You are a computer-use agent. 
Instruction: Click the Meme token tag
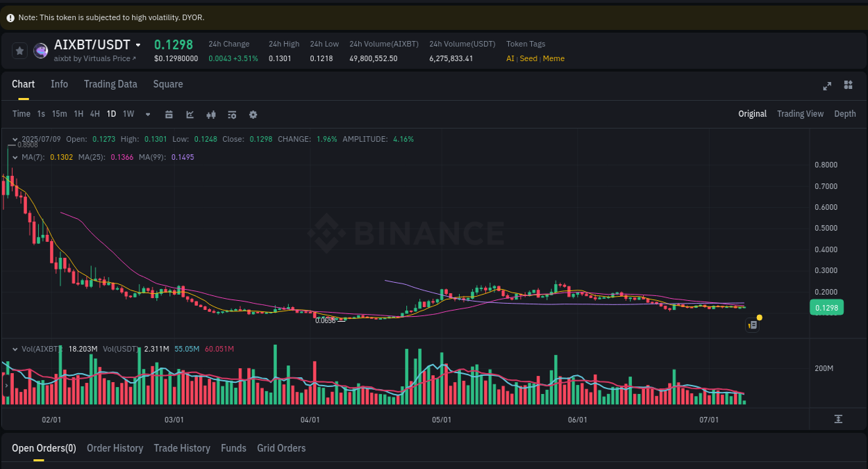(553, 58)
